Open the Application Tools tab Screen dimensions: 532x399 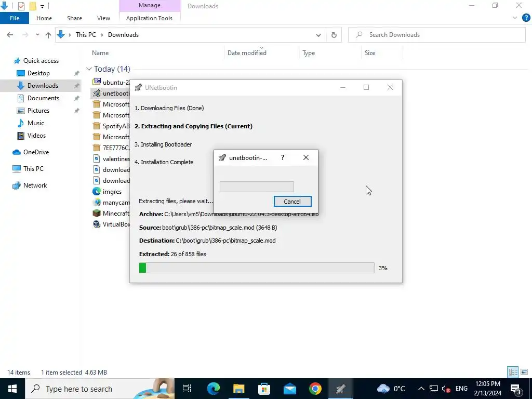pyautogui.click(x=149, y=18)
